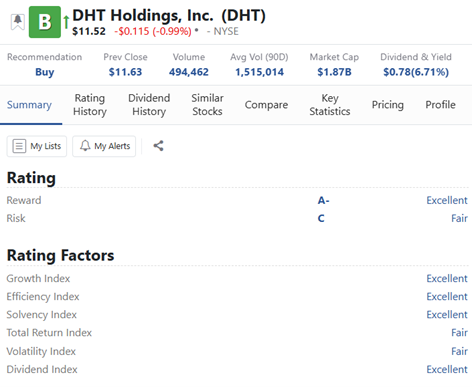Switch to the Rating History tab
This screenshot has height=387, width=472.
90,105
